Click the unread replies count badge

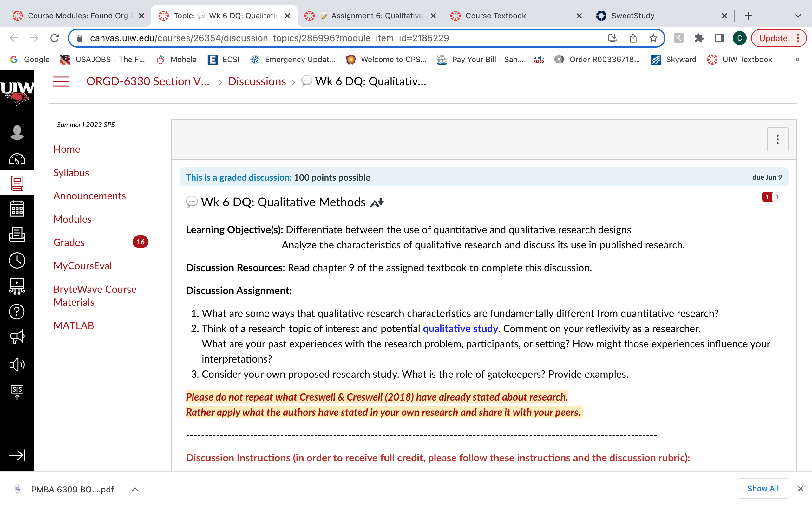click(x=767, y=197)
